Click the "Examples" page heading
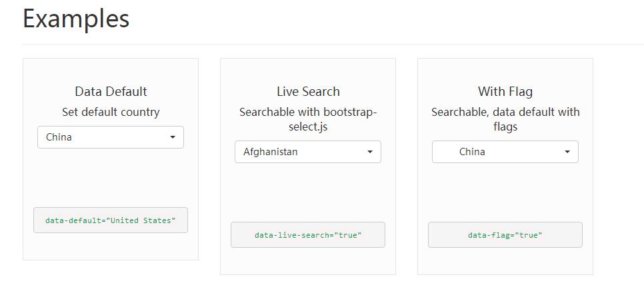 tap(76, 19)
